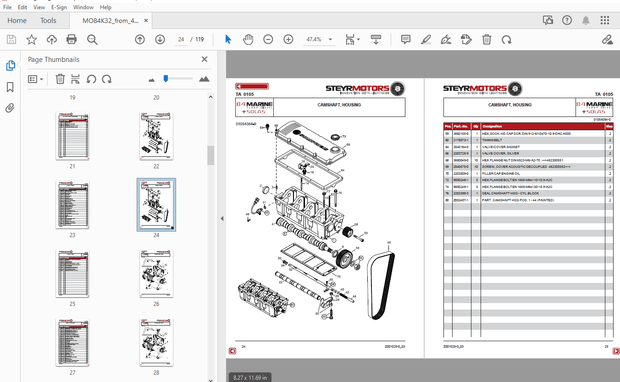Open the Fill and Sign pen tool
620x382 pixels.
[446, 40]
